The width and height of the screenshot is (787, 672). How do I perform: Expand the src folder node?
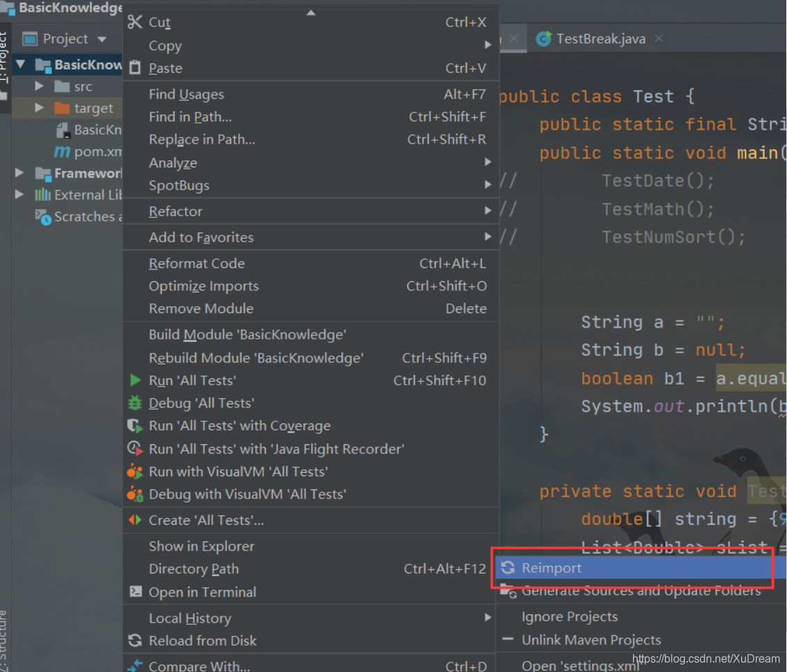point(39,86)
